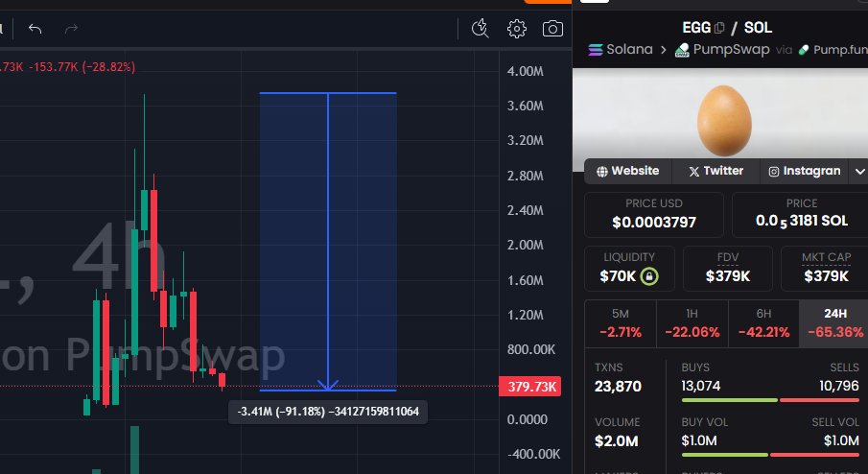Open chart settings gear
The image size is (868, 474).
click(517, 29)
